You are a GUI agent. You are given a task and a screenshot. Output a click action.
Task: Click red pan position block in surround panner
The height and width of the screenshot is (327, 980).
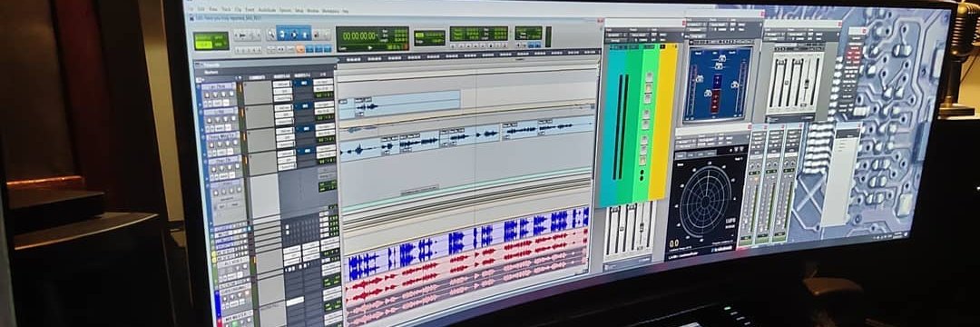tap(716, 101)
